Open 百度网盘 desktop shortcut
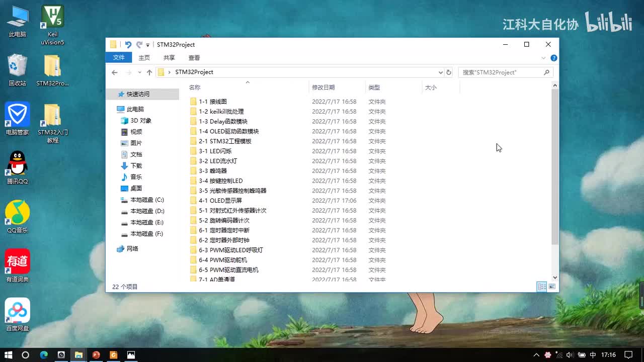 pyautogui.click(x=17, y=315)
